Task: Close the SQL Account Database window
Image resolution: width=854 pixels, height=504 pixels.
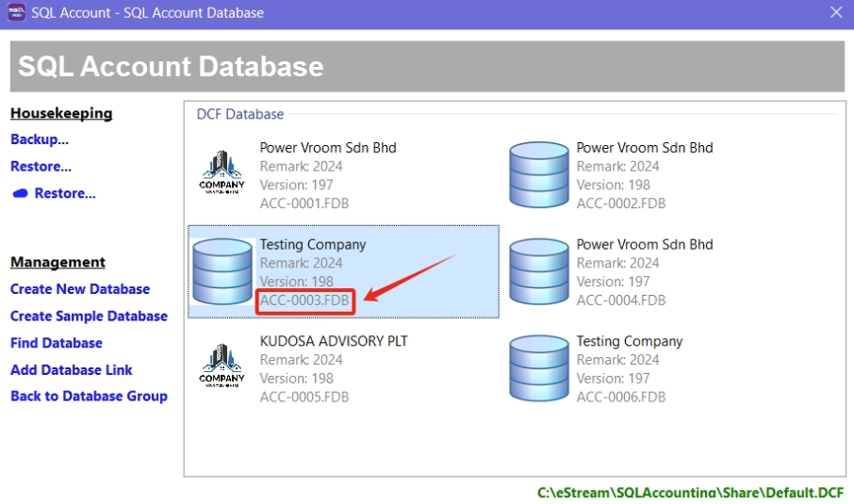Action: pyautogui.click(x=835, y=12)
